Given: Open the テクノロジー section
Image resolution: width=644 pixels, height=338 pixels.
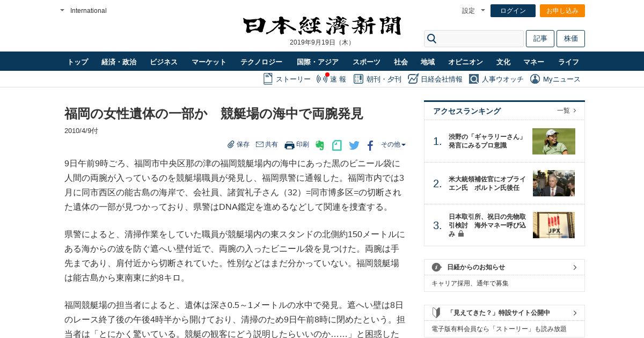Looking at the screenshot, I should point(261,62).
